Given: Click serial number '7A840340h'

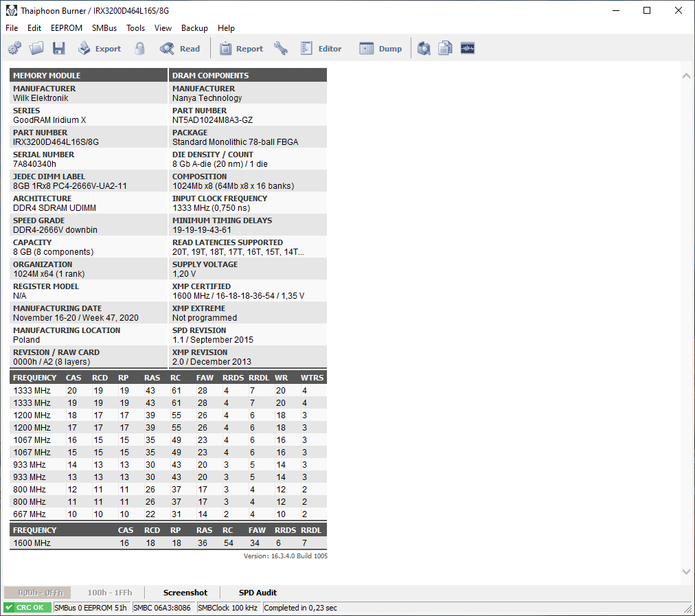Looking at the screenshot, I should click(34, 164).
